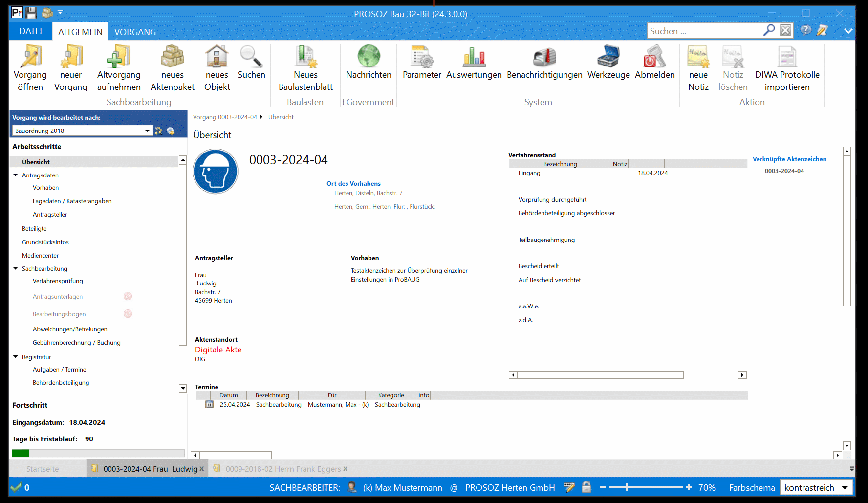Viewport: 868px width, 503px height.
Task: Click the user icon beside SACHBEARBEITER
Action: [352, 487]
